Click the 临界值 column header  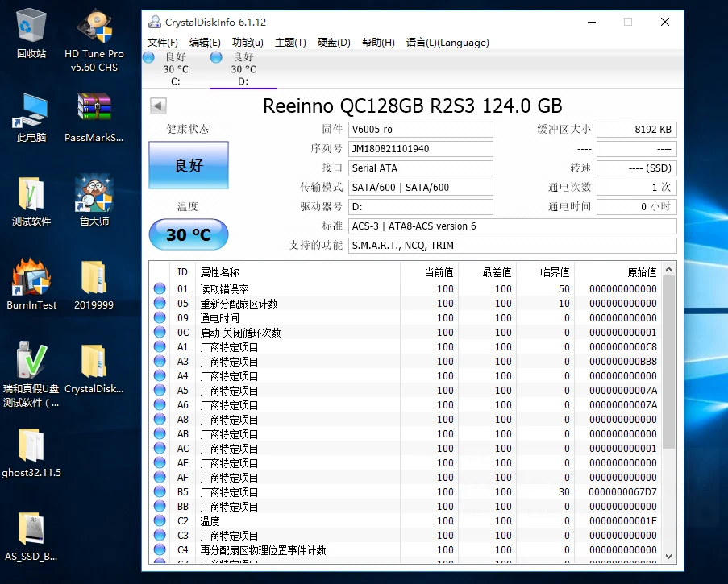pyautogui.click(x=545, y=272)
